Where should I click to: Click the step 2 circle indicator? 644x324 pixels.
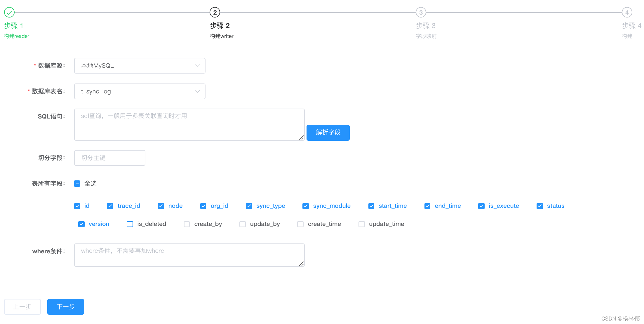[215, 12]
